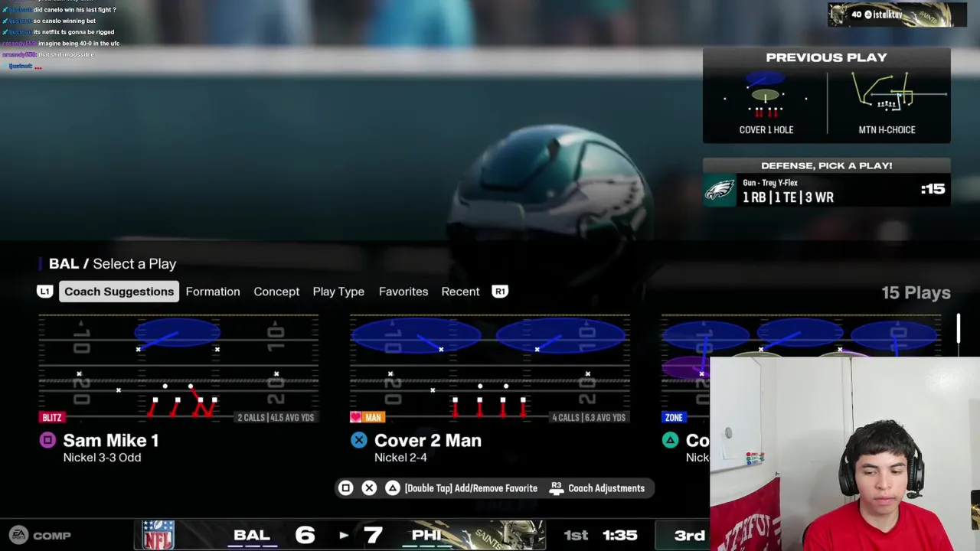Click the possession arrow icon in scorebar
The image size is (980, 551).
pyautogui.click(x=344, y=536)
